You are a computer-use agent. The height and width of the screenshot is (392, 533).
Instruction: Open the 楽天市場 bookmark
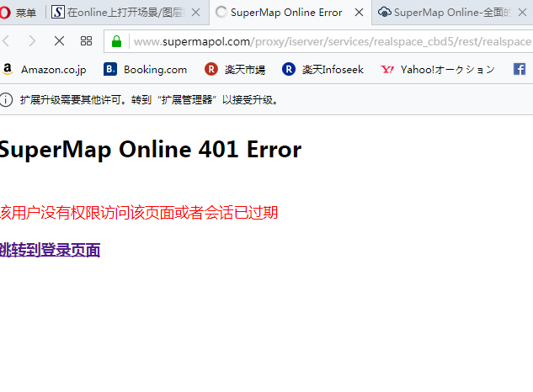[235, 70]
